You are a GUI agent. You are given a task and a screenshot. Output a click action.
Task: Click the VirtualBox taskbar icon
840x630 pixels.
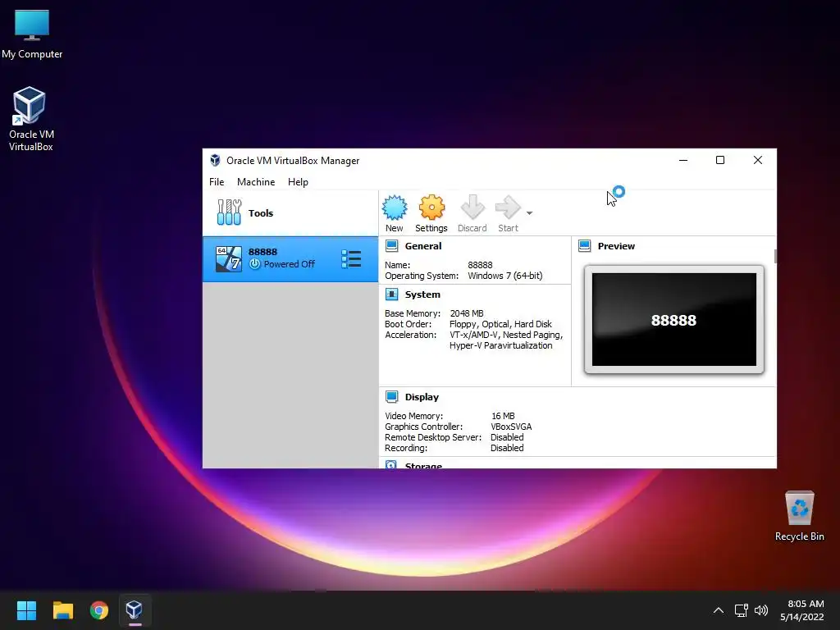(134, 609)
